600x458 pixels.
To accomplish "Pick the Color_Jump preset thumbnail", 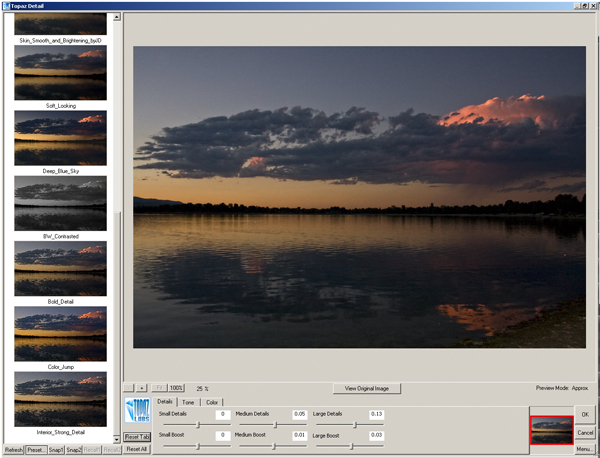I will [61, 332].
